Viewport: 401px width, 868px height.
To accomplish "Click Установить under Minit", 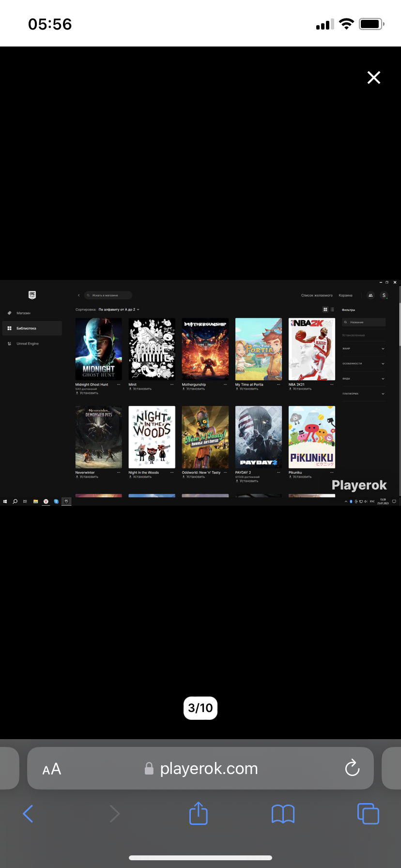I will point(140,388).
